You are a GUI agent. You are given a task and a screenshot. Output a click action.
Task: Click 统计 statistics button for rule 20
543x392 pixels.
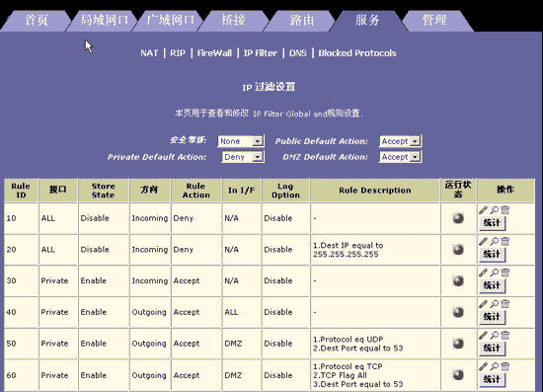tap(492, 254)
